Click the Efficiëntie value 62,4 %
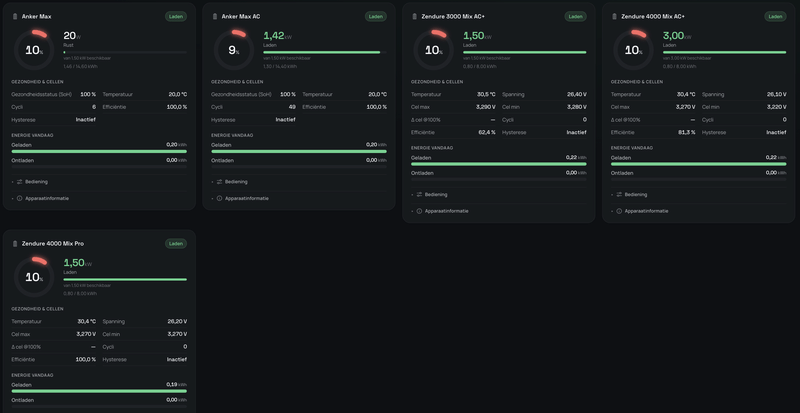Image resolution: width=800 pixels, height=413 pixels. pyautogui.click(x=486, y=132)
